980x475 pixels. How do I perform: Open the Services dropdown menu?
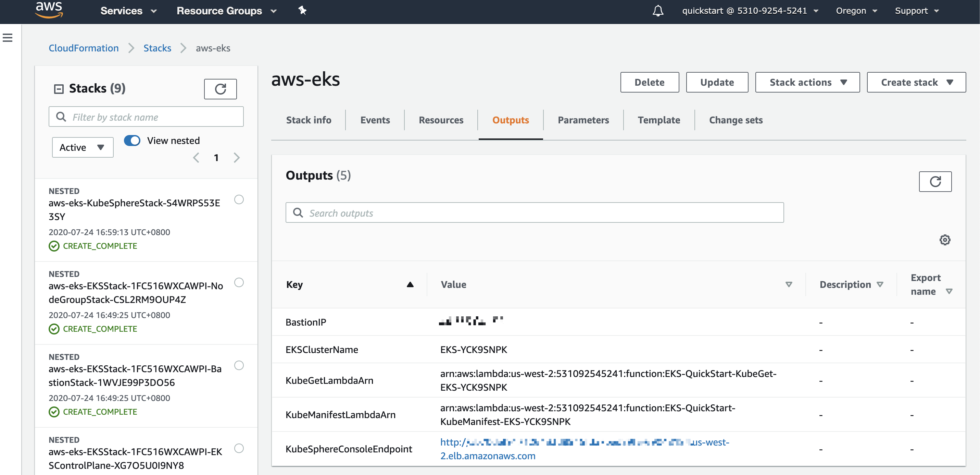128,11
